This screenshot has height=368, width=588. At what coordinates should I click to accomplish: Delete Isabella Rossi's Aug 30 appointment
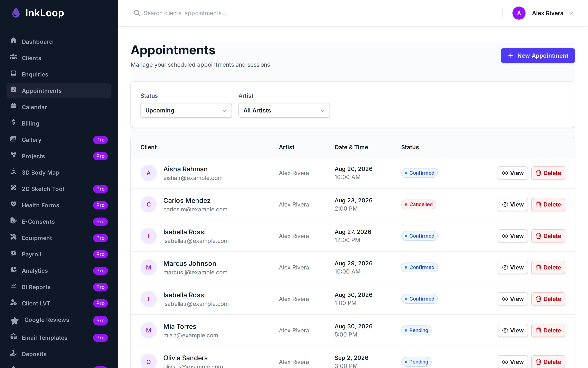coord(548,299)
